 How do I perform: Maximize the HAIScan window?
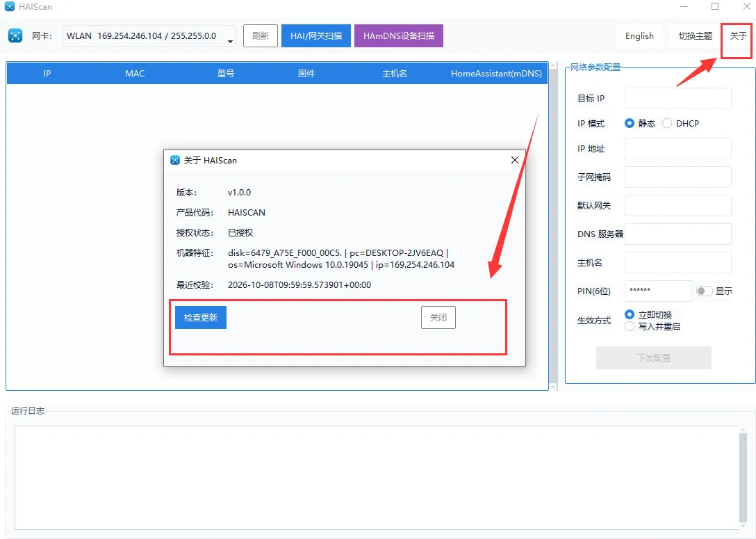715,6
